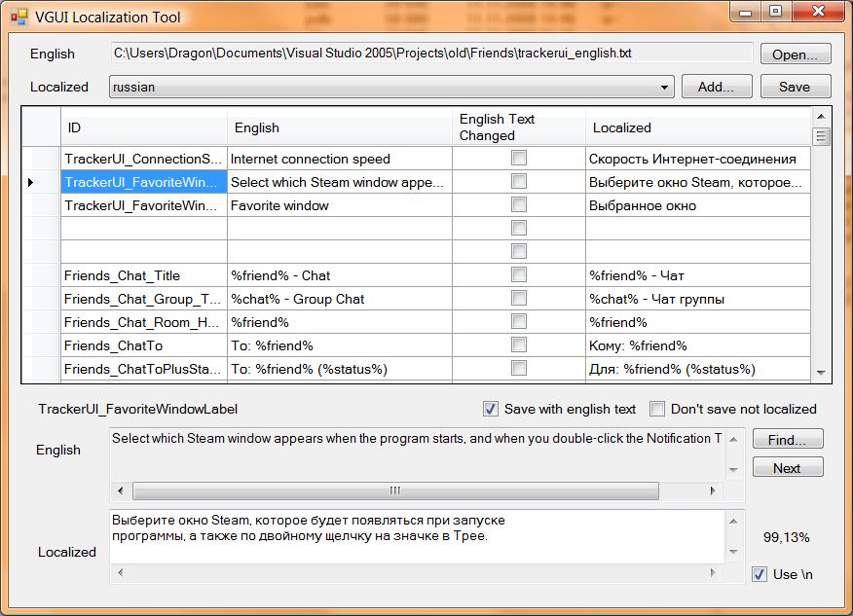
Task: Enable 'Don't save not localized' checkbox
Action: click(x=657, y=409)
